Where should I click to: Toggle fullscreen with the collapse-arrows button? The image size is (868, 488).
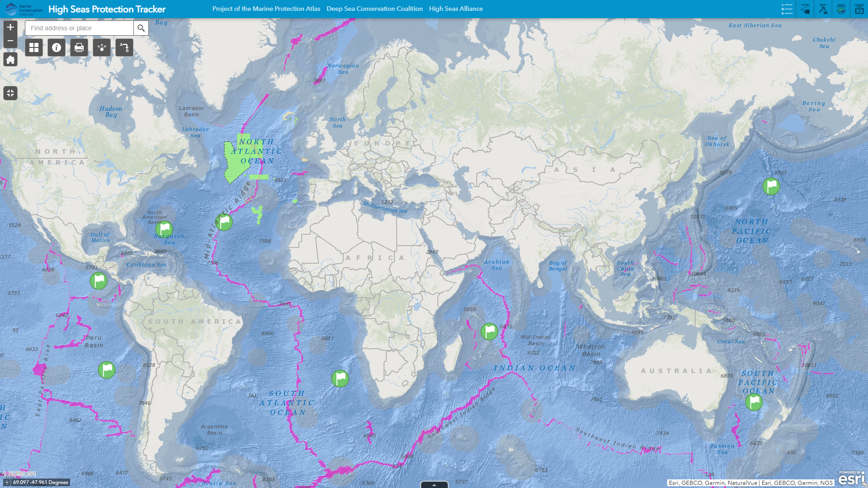pyautogui.click(x=10, y=93)
